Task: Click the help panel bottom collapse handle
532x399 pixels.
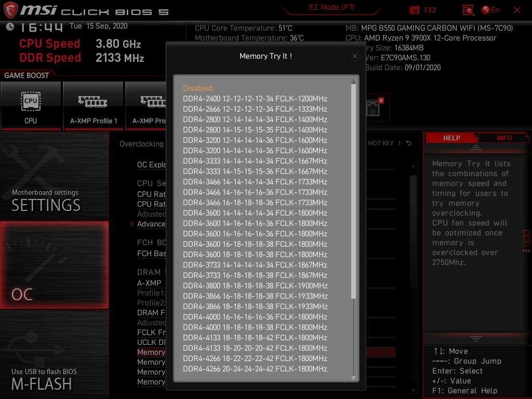Action: click(x=476, y=338)
